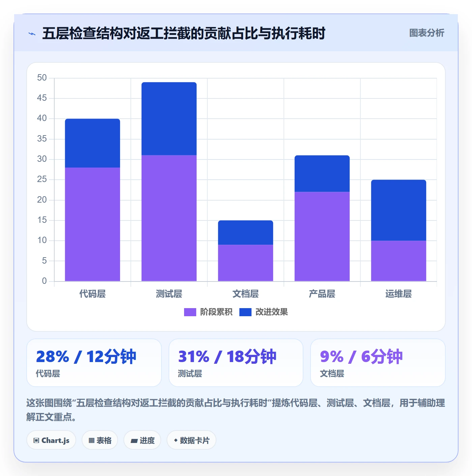Click the 运维层 x-axis label

point(399,294)
